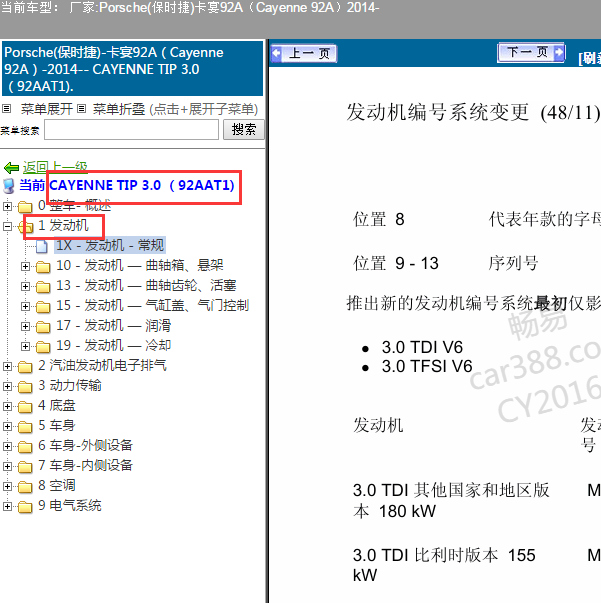Select 8 空调 label
601x603 pixels.
pyautogui.click(x=57, y=485)
